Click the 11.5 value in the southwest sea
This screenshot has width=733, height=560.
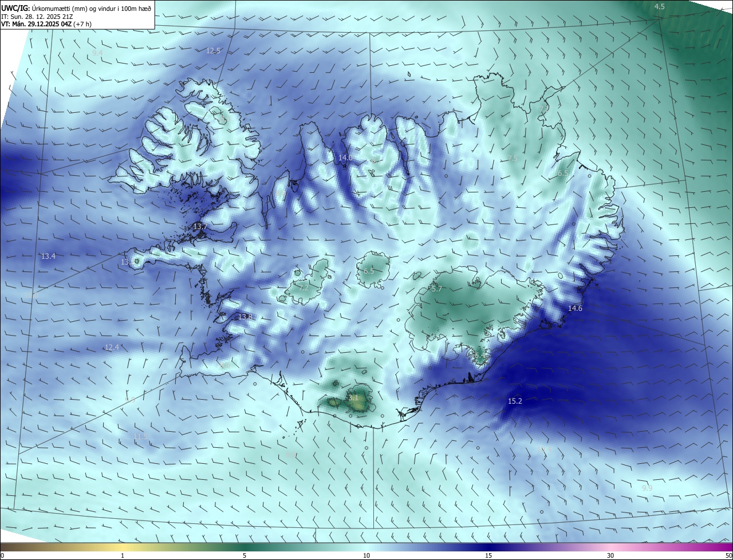(140, 436)
